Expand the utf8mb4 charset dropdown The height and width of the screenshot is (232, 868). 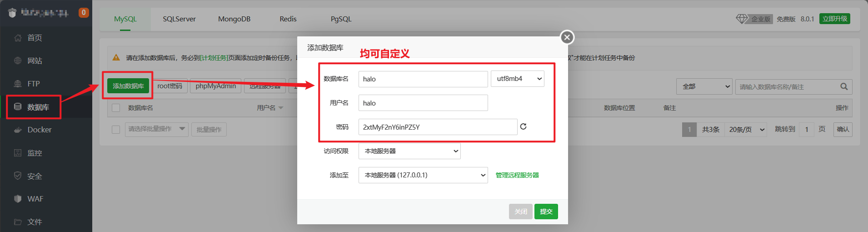tap(518, 79)
